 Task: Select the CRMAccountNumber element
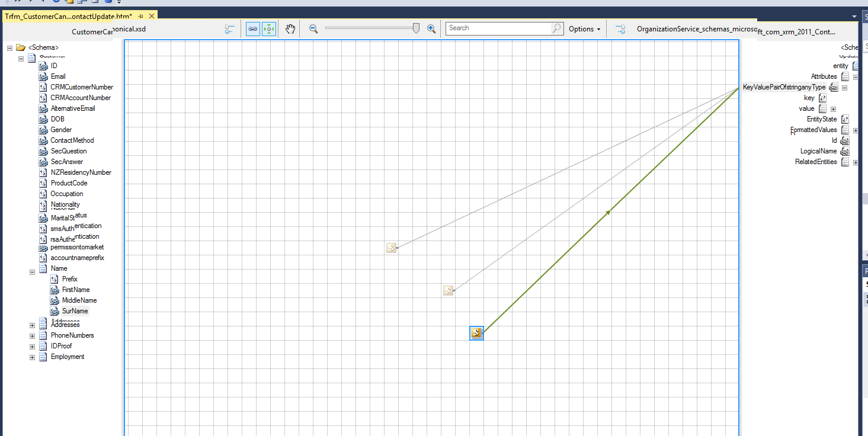tap(81, 98)
